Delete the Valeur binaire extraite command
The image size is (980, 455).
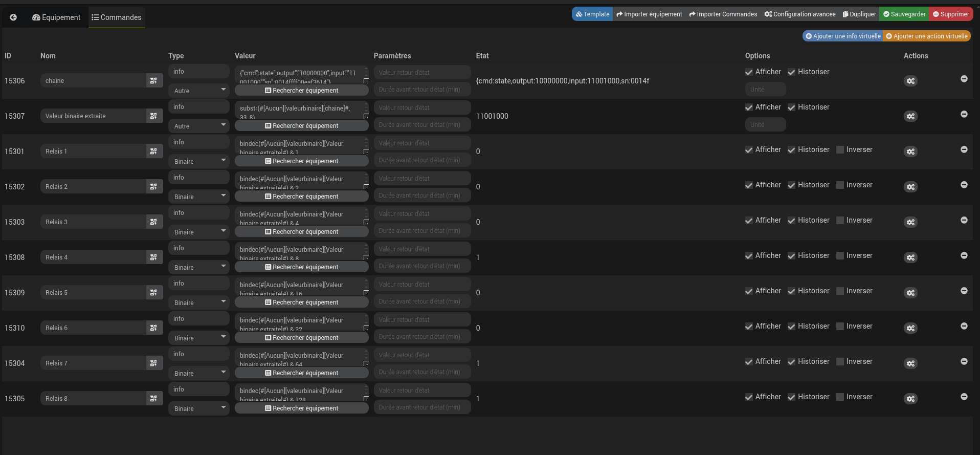(x=964, y=114)
